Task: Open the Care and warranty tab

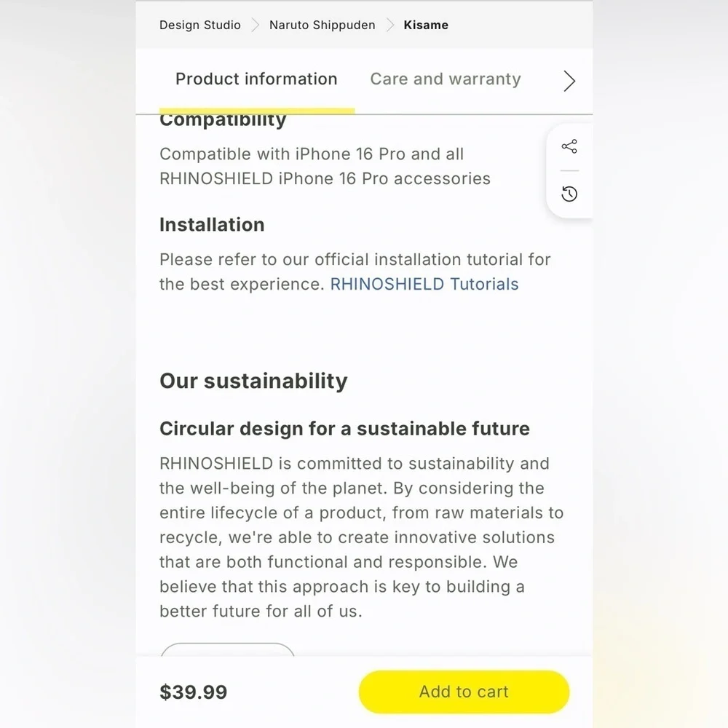Action: [x=446, y=79]
